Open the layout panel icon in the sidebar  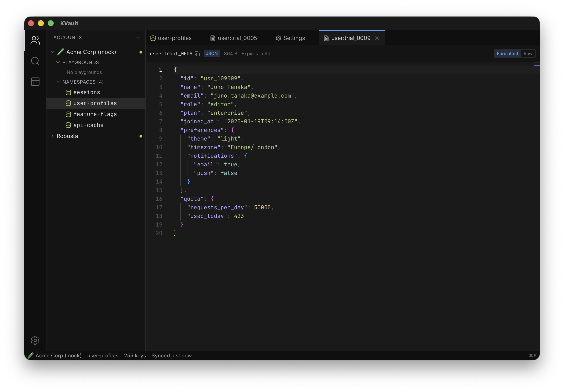point(35,81)
